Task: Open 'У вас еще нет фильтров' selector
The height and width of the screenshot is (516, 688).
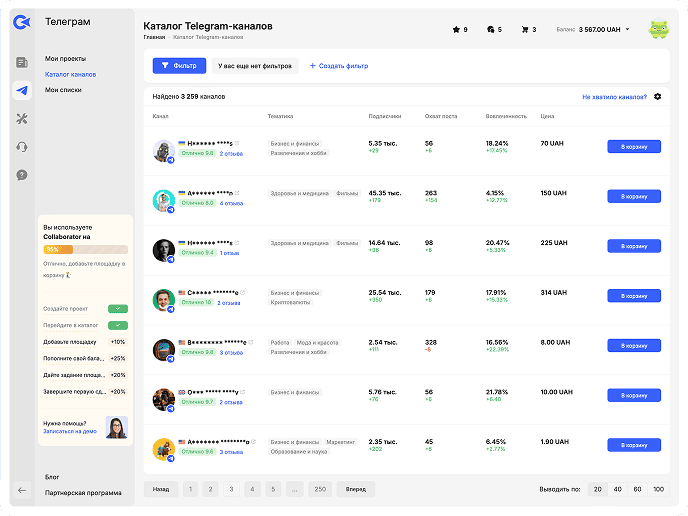Action: point(255,65)
